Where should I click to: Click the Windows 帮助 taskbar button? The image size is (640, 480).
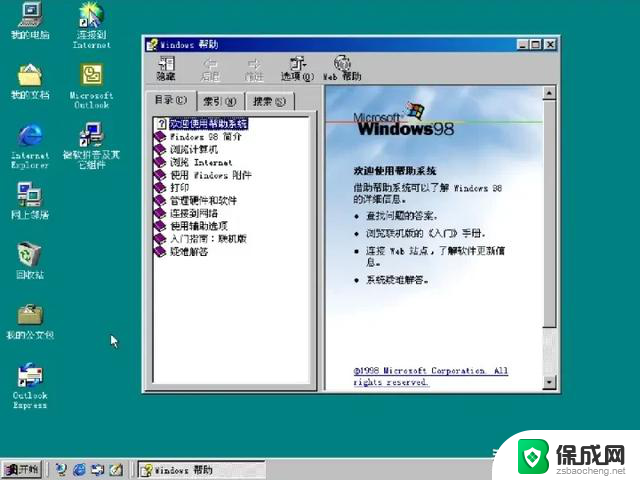coord(201,470)
